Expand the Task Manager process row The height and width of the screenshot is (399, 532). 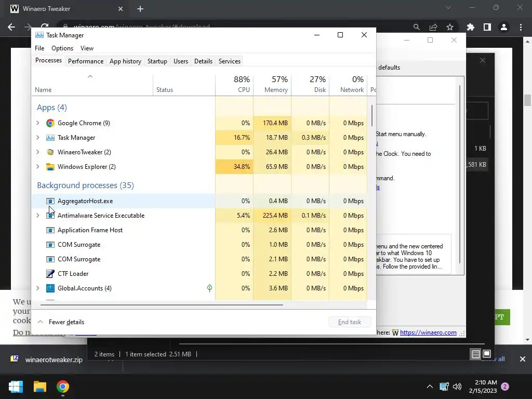point(38,138)
